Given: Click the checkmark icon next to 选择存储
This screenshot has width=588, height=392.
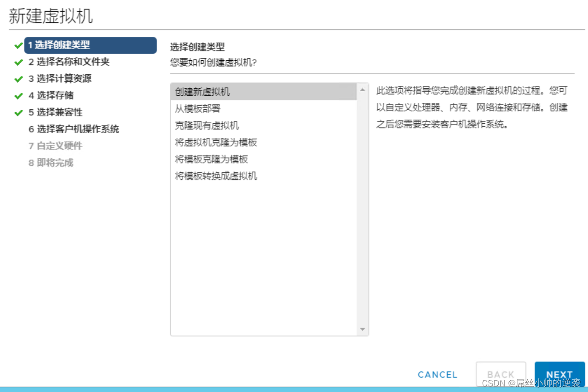Looking at the screenshot, I should tap(17, 96).
